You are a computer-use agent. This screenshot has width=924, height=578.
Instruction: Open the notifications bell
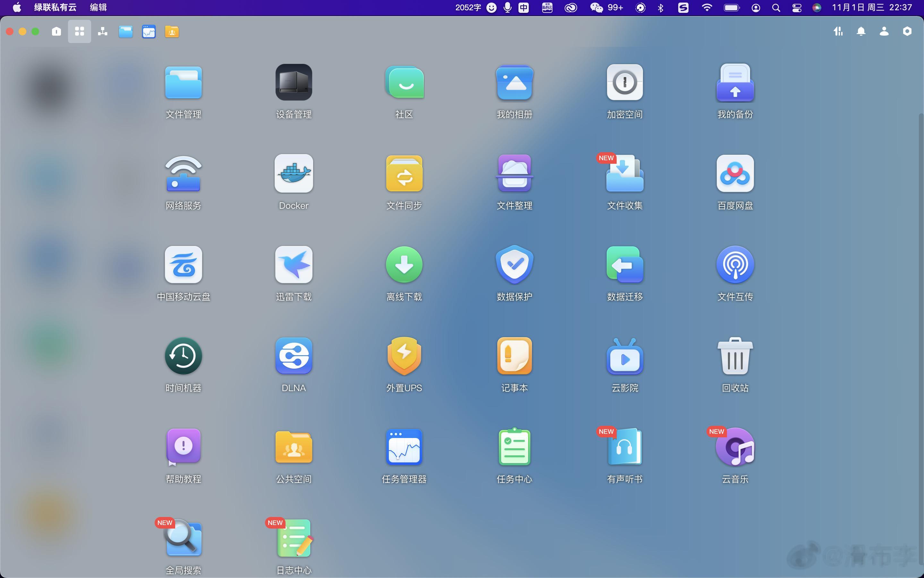pos(861,31)
